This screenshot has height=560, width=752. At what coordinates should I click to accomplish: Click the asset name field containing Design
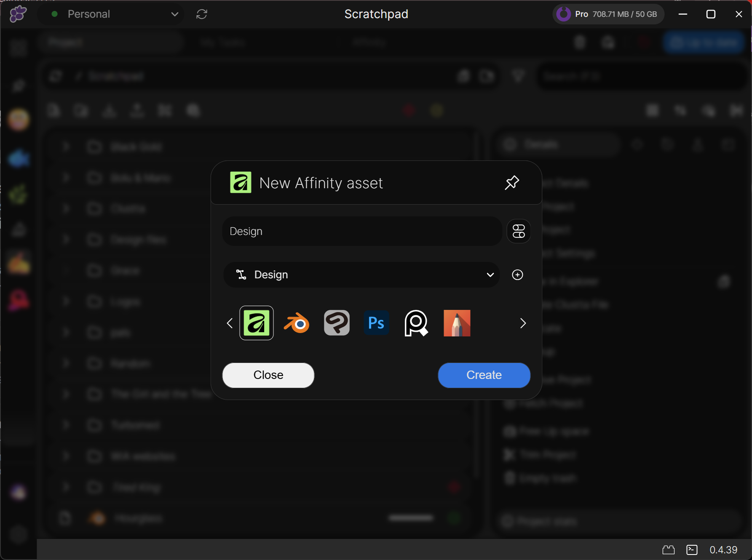(362, 231)
